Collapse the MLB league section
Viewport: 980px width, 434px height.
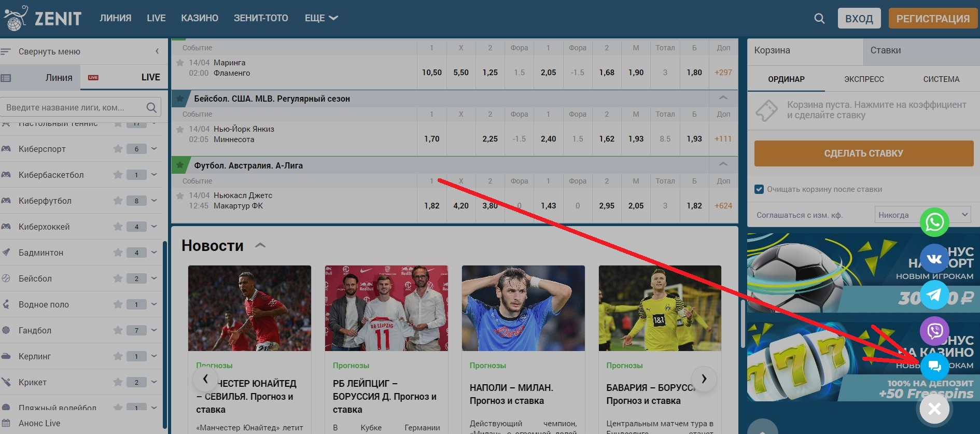(x=723, y=98)
